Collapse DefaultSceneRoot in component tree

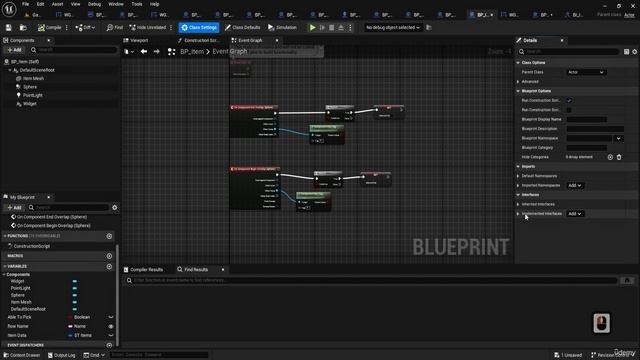(x=10, y=70)
